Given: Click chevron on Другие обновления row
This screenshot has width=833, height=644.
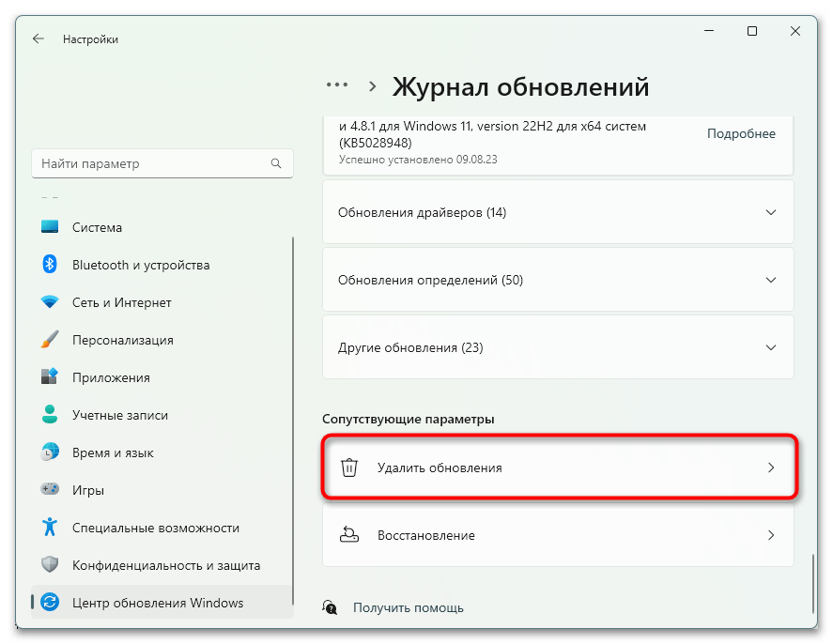Looking at the screenshot, I should click(771, 347).
